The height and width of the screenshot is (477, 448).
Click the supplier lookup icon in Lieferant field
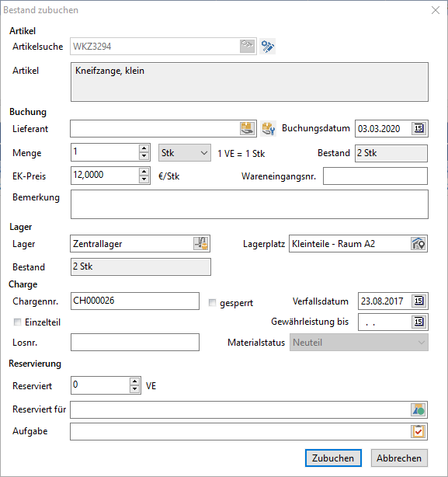tap(248, 128)
